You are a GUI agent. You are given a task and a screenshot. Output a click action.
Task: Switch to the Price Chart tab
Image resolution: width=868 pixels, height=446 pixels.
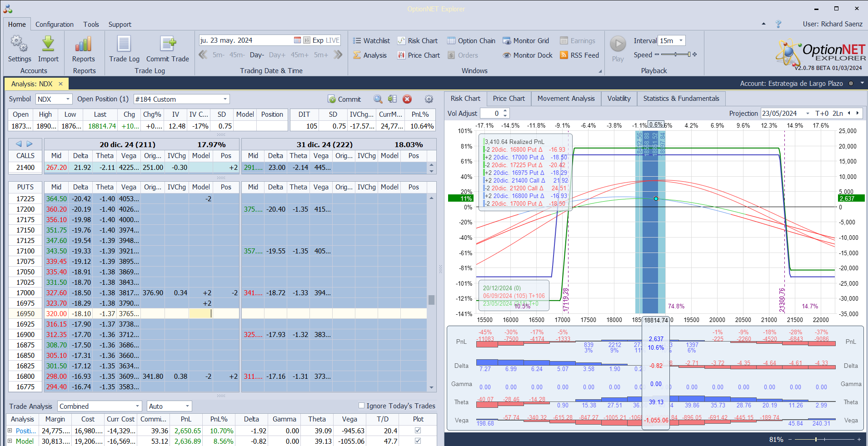[509, 99]
